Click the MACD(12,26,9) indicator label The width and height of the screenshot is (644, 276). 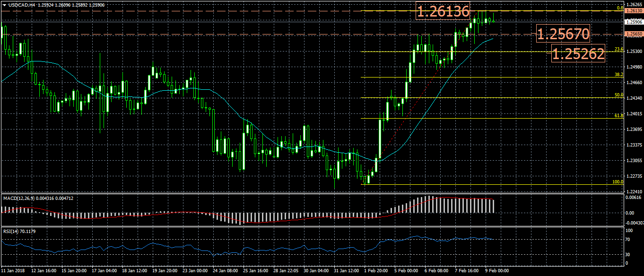pos(38,198)
